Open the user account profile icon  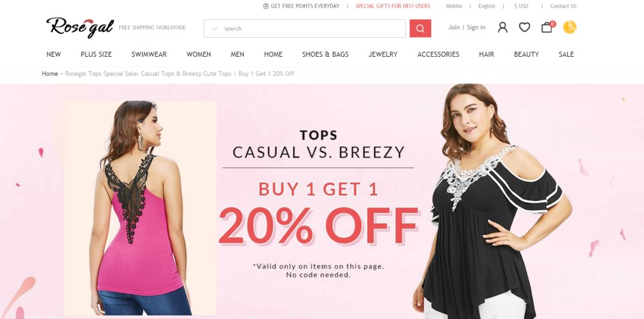click(x=502, y=27)
